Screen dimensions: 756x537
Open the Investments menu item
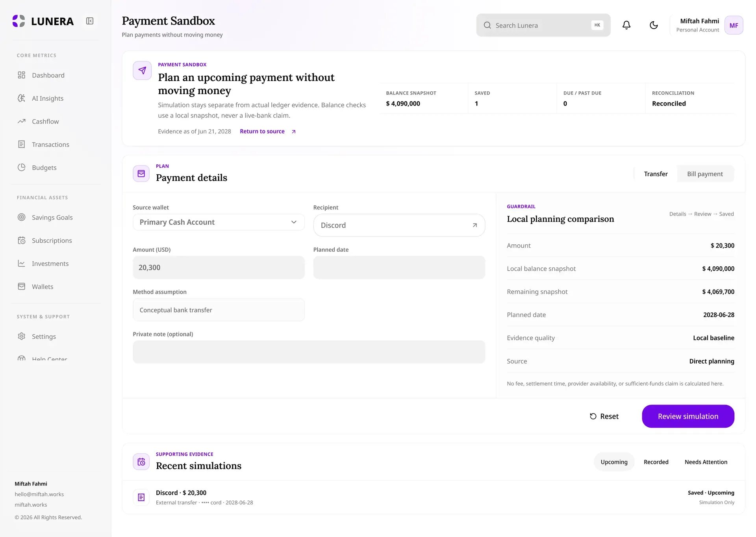pos(55,263)
